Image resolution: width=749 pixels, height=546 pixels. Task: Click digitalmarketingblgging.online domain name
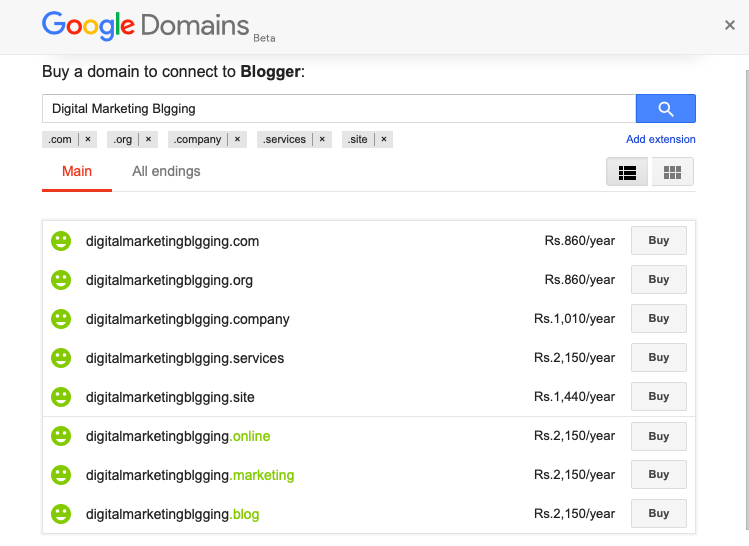coord(178,437)
